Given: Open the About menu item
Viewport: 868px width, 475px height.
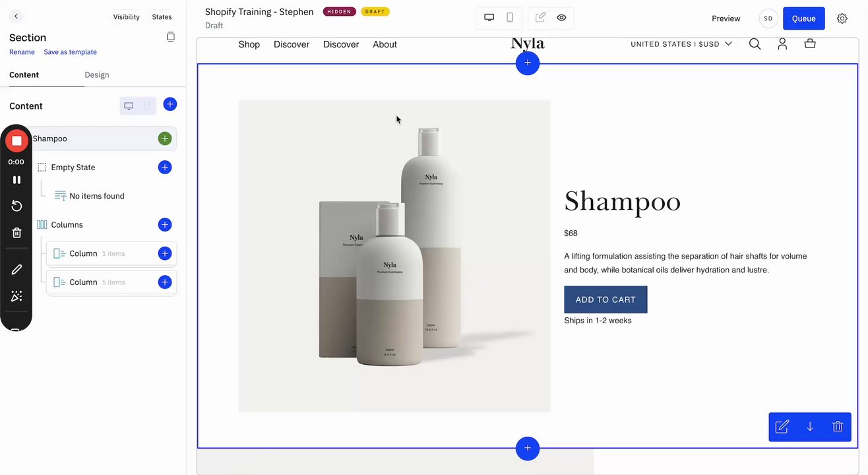Looking at the screenshot, I should (x=385, y=44).
